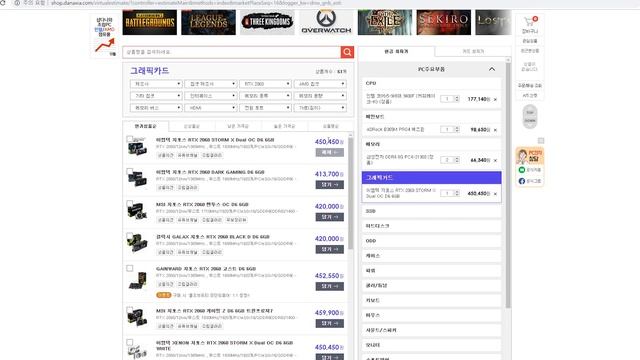The height and width of the screenshot is (360, 640).
Task: Open the Path of Exile game banner
Action: click(384, 22)
